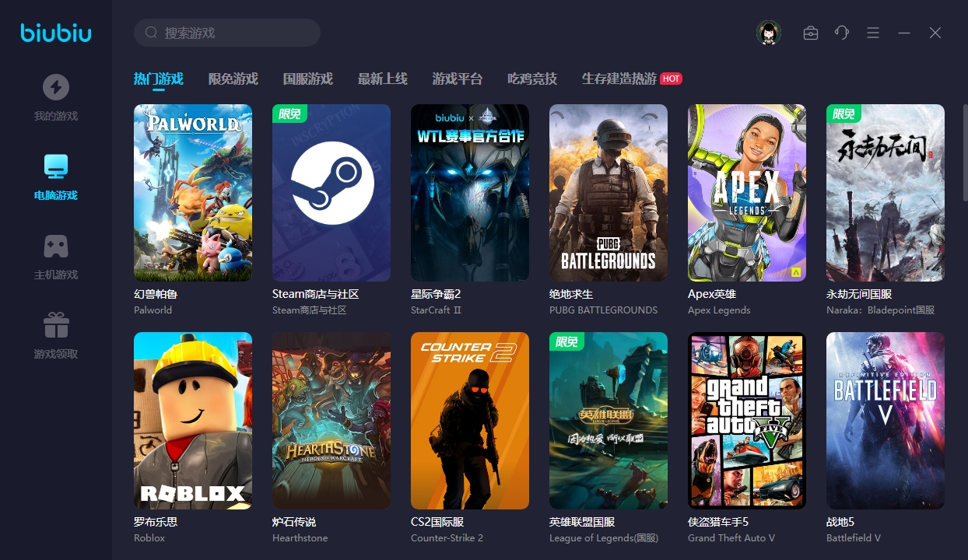Open the user profile avatar
This screenshot has height=560, width=968.
[x=768, y=33]
